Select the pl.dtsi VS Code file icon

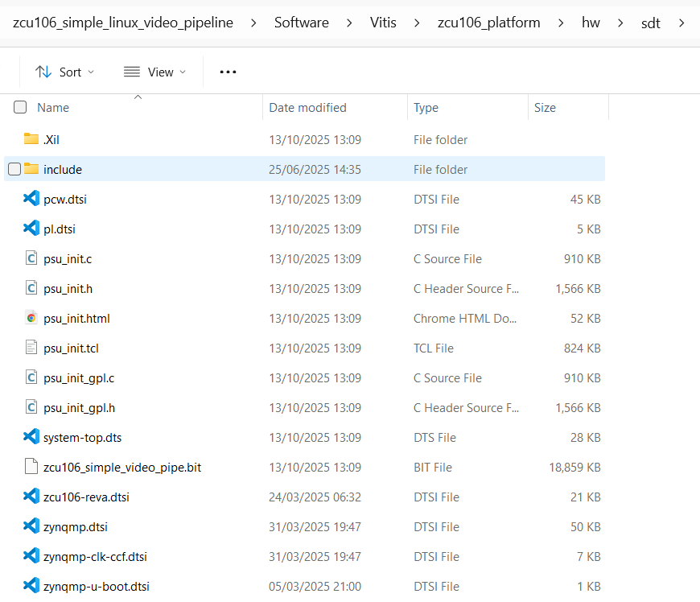click(x=31, y=229)
